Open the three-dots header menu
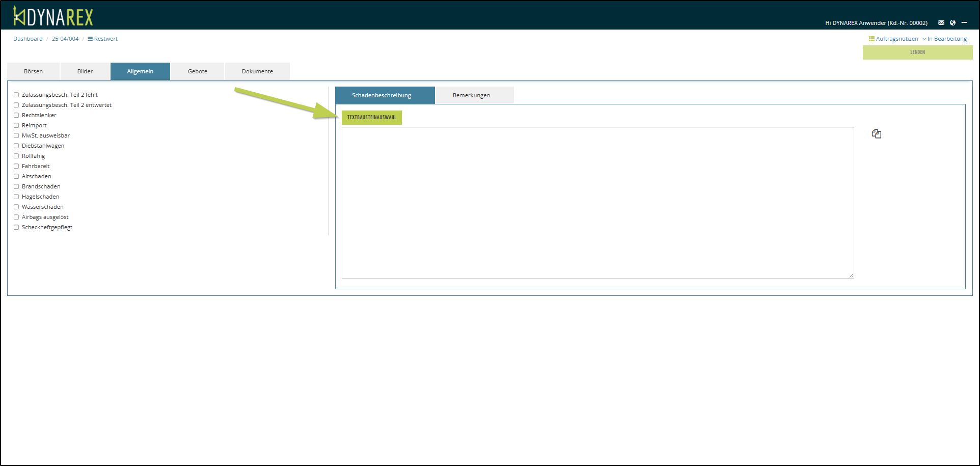This screenshot has height=466, width=980. (x=964, y=22)
